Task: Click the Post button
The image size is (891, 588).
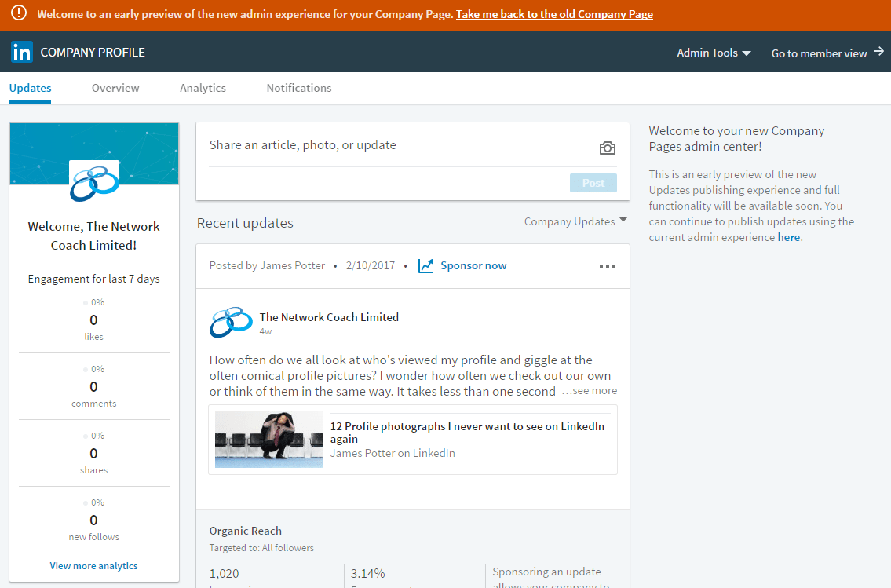Action: coord(593,183)
